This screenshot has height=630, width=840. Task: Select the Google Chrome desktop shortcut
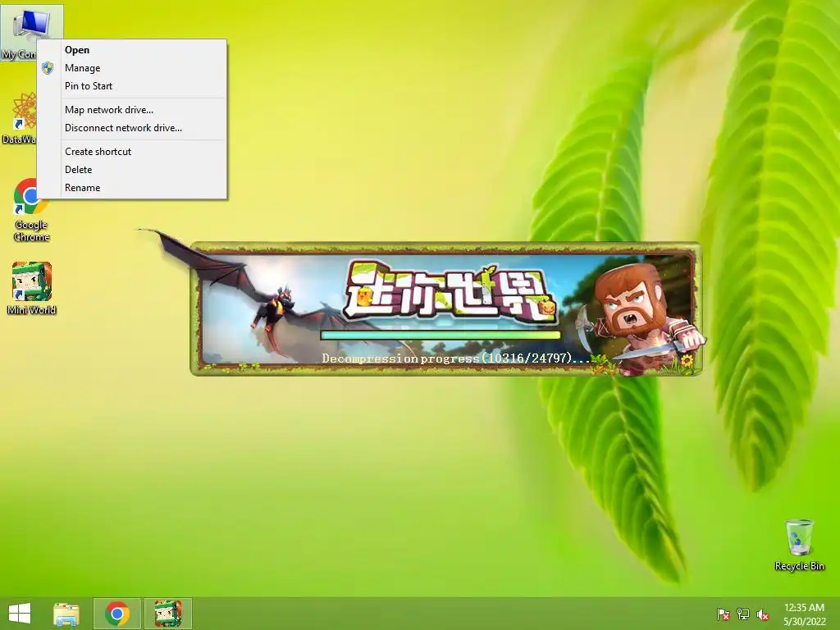[31, 210]
